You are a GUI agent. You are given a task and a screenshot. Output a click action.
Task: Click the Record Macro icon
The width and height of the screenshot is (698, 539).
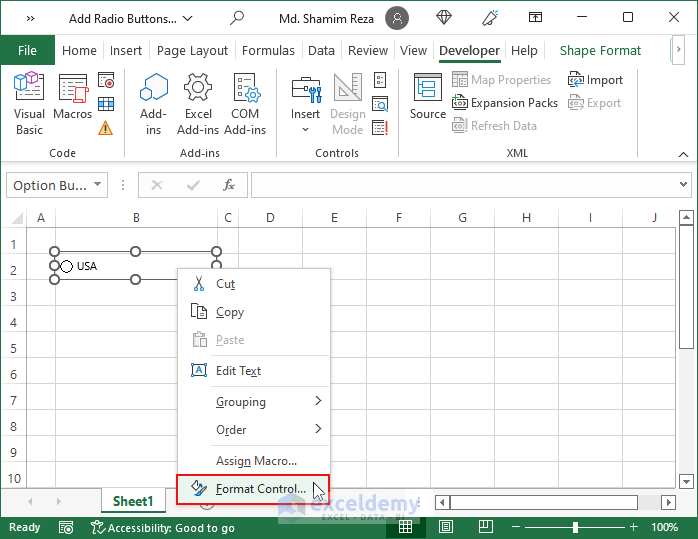tap(106, 80)
